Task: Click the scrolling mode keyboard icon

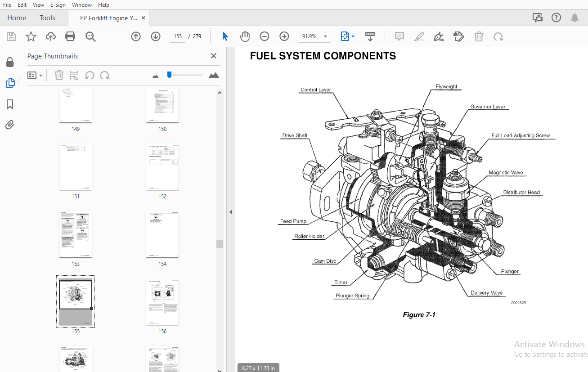Action: point(370,36)
